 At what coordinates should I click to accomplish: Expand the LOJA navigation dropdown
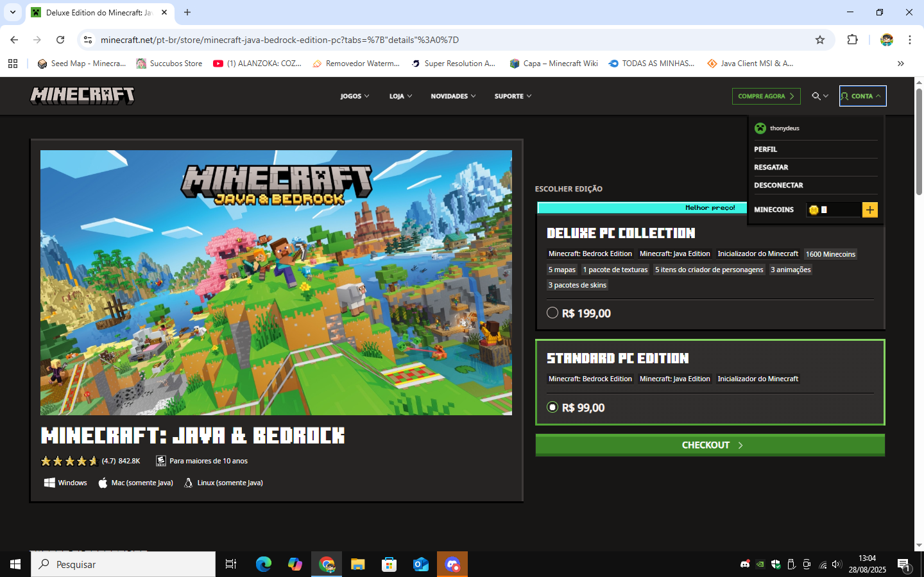coord(400,96)
